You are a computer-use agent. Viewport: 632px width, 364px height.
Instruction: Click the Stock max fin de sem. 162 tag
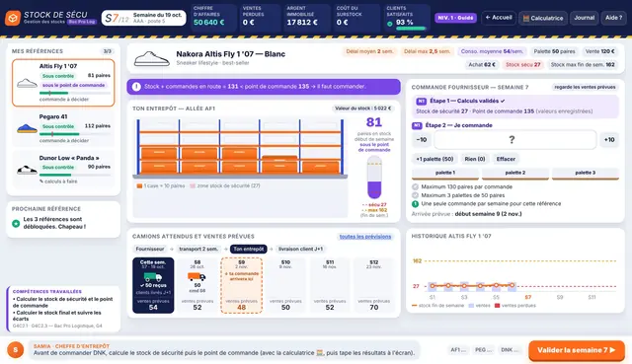(x=583, y=65)
